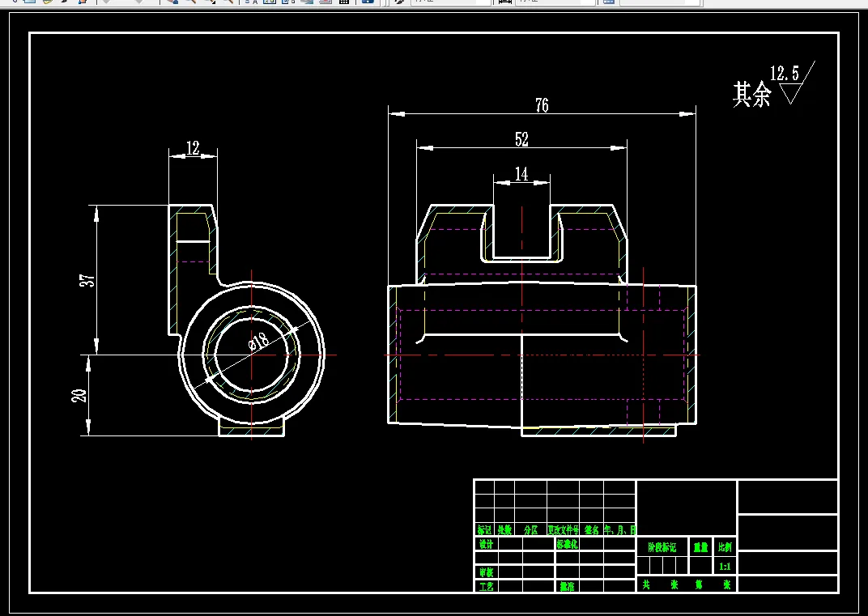The height and width of the screenshot is (616, 868).
Task: Select the 76 overall width dimension text
Action: pyautogui.click(x=542, y=105)
